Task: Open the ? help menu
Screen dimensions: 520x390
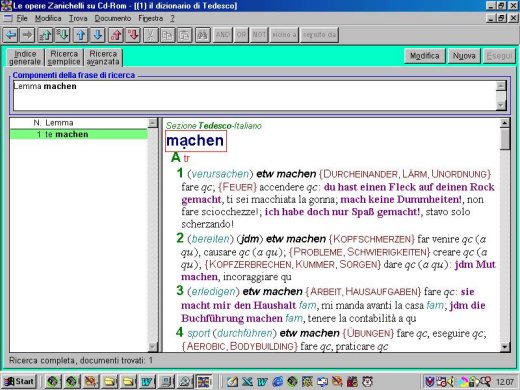Action: coord(172,18)
